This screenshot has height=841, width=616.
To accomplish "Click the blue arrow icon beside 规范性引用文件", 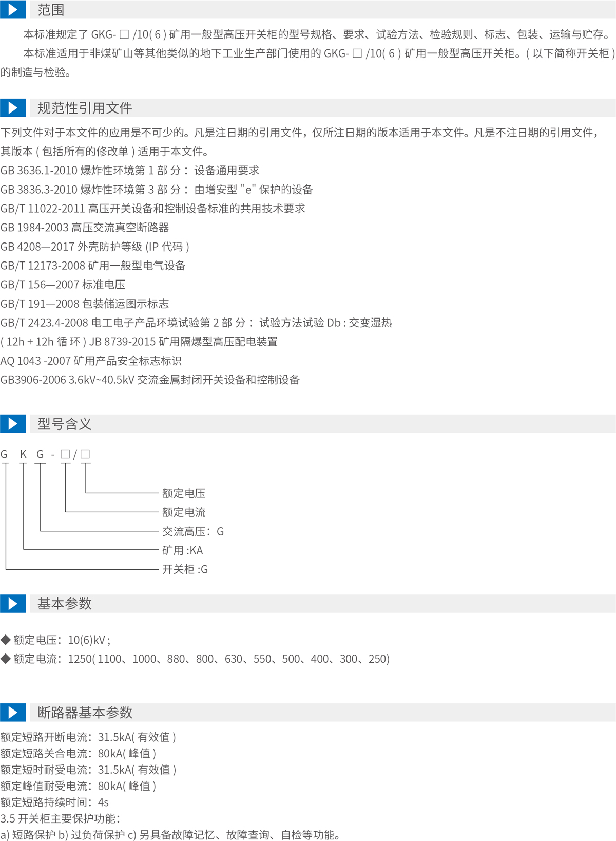I will [13, 108].
